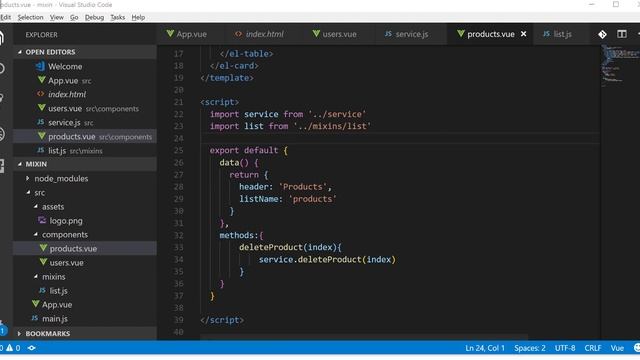Click the index.html icon in Open Editors
Screen dimensions: 640x360
[x=40, y=94]
